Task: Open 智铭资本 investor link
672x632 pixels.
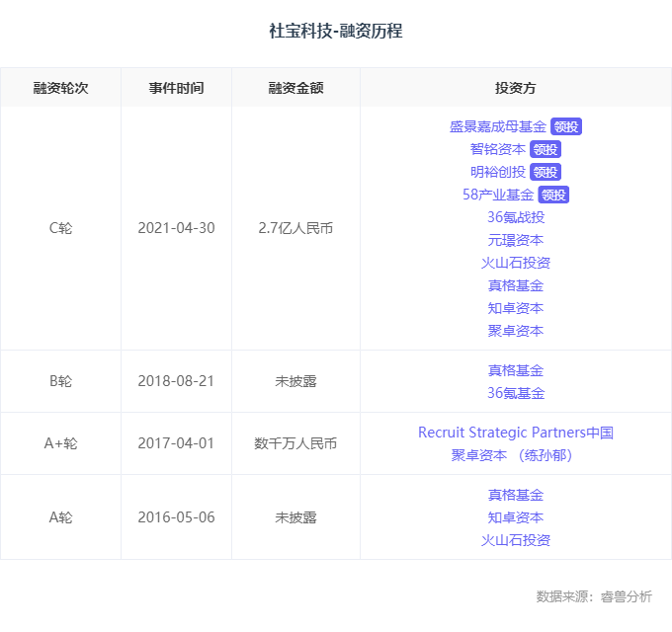Action: tap(497, 149)
